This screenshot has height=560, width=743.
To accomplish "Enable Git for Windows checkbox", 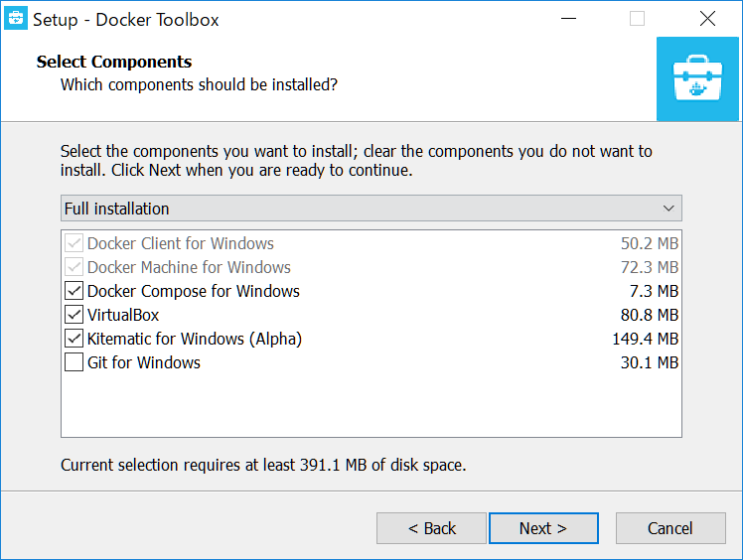I will click(x=74, y=362).
